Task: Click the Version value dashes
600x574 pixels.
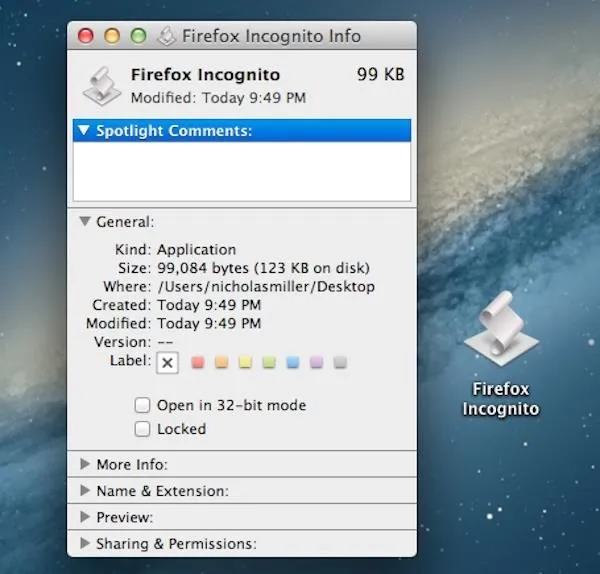Action: (165, 342)
